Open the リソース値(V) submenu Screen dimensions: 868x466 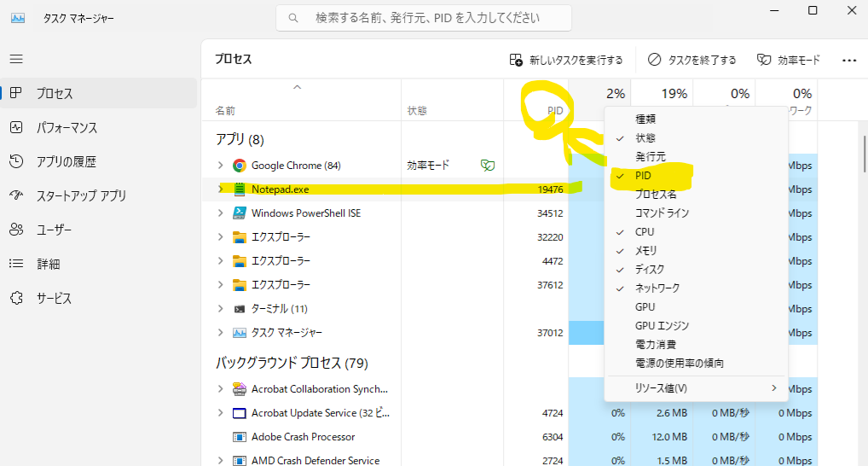696,388
